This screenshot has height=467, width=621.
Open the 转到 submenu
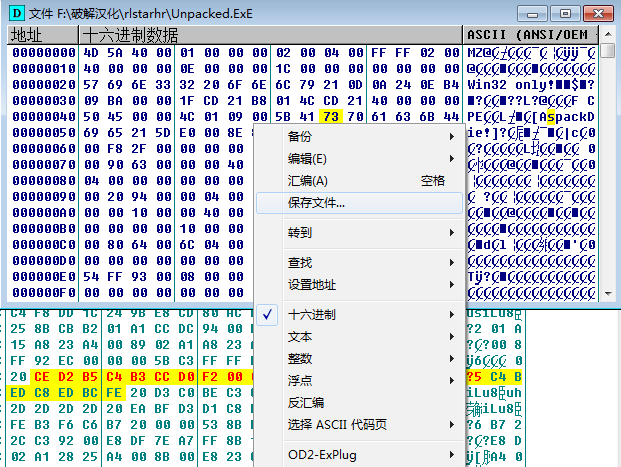point(360,233)
